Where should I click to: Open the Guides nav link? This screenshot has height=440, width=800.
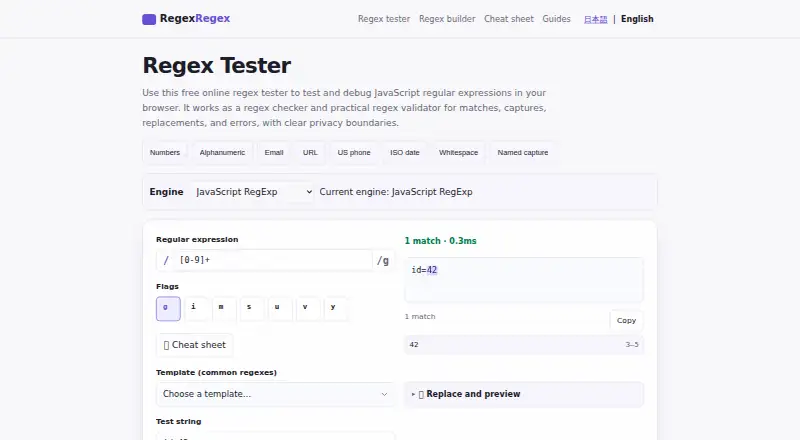(556, 19)
